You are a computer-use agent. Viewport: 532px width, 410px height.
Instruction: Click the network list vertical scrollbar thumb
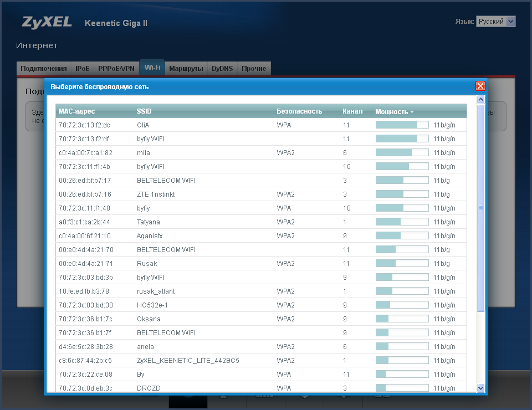click(480, 208)
